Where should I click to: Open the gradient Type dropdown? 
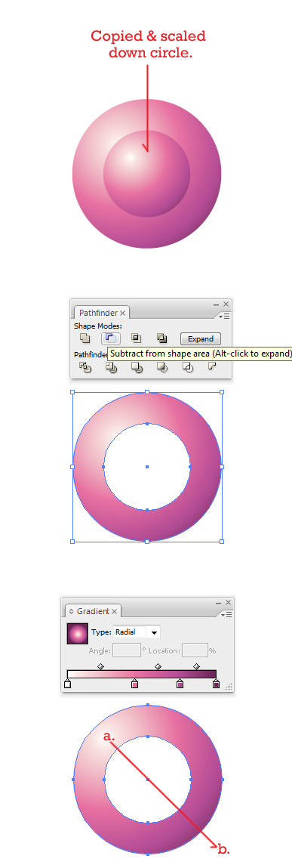click(x=154, y=632)
